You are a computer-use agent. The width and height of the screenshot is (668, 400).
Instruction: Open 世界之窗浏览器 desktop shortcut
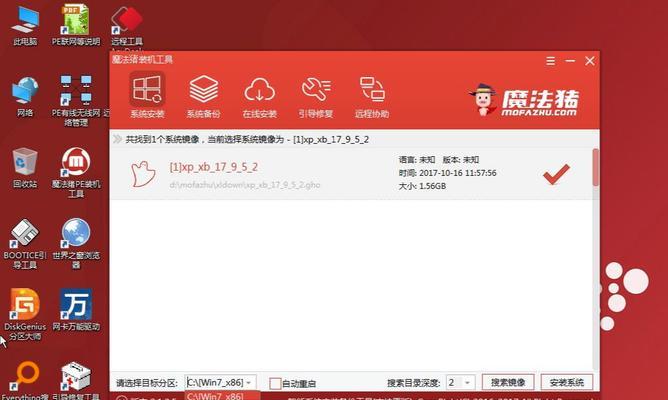pos(76,244)
